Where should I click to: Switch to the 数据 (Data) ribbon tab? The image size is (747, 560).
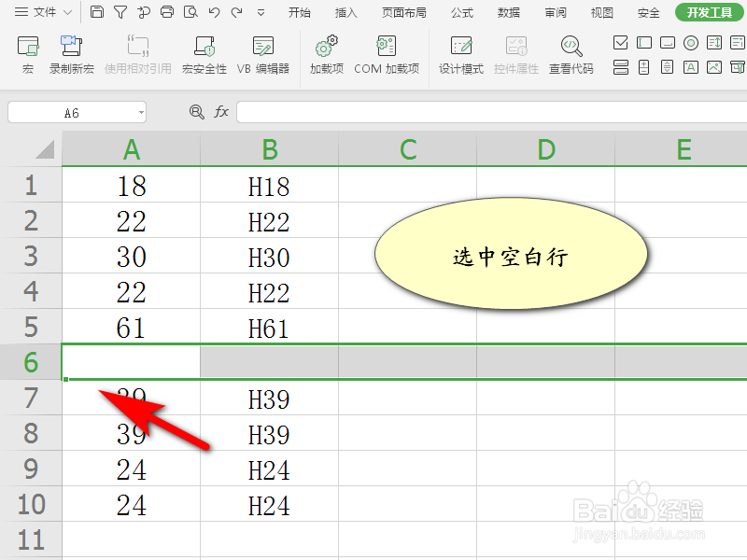coord(509,12)
